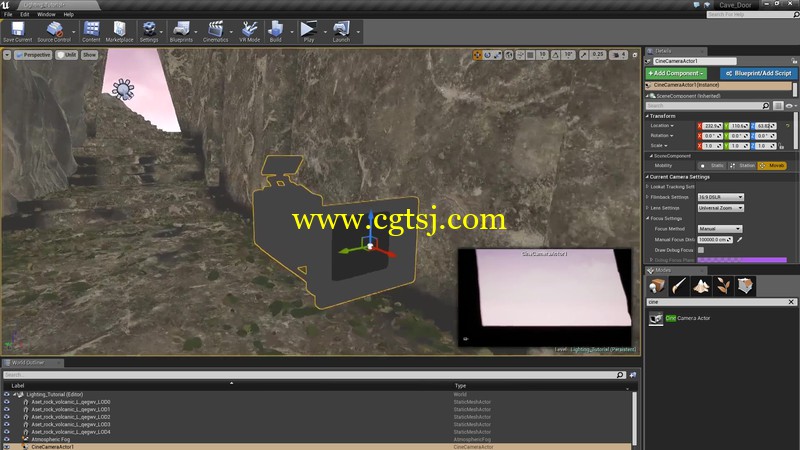This screenshot has height=450, width=800.
Task: Open the Filmback Settings preset dropdown
Action: point(720,197)
